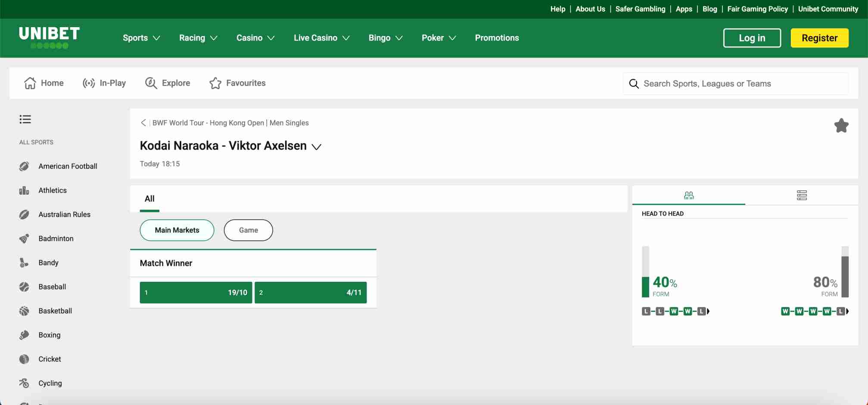Click the Explore magnifier icon

[151, 83]
